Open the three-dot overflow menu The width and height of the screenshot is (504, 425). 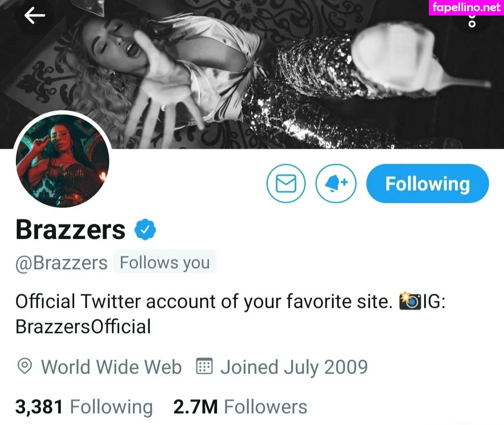[471, 20]
